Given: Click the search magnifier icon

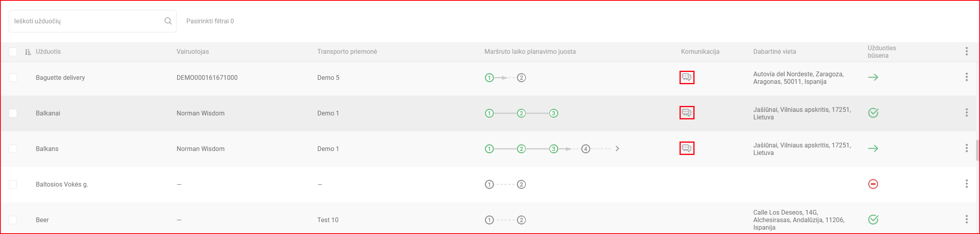Looking at the screenshot, I should point(168,21).
